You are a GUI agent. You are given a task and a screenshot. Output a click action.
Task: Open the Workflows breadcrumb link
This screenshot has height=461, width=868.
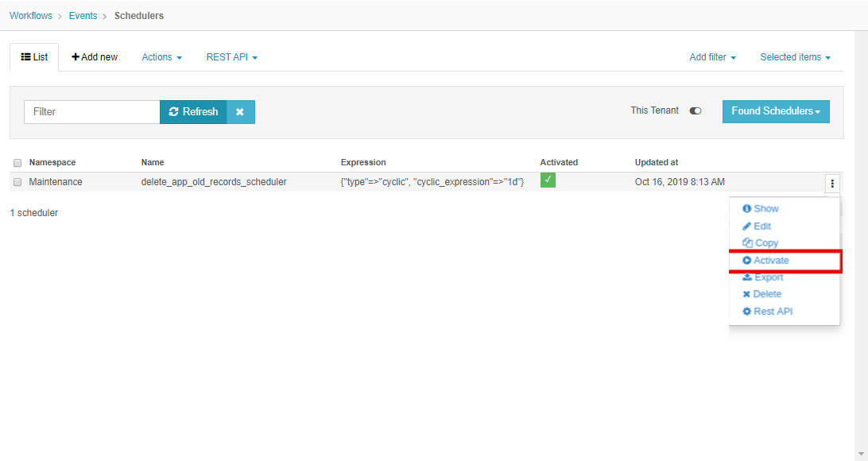pyautogui.click(x=31, y=16)
